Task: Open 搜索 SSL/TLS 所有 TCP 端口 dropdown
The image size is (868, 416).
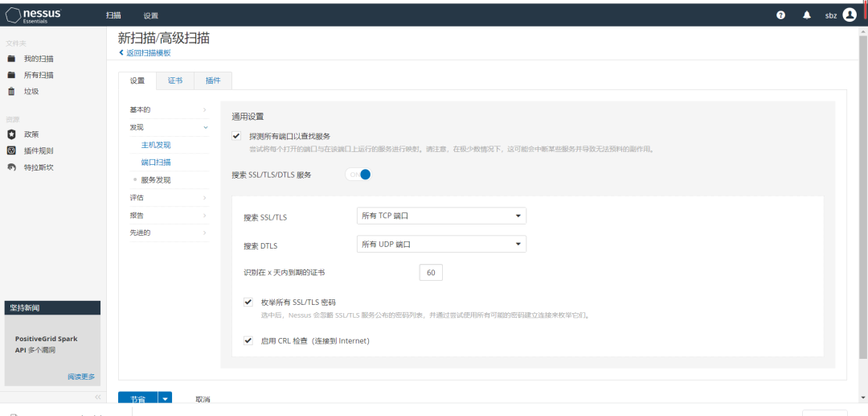Action: click(442, 216)
